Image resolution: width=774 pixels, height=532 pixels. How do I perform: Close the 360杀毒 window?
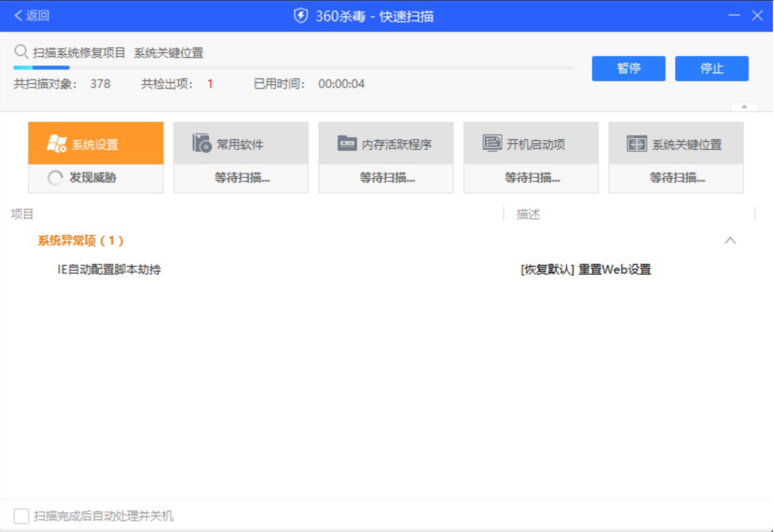pos(757,16)
